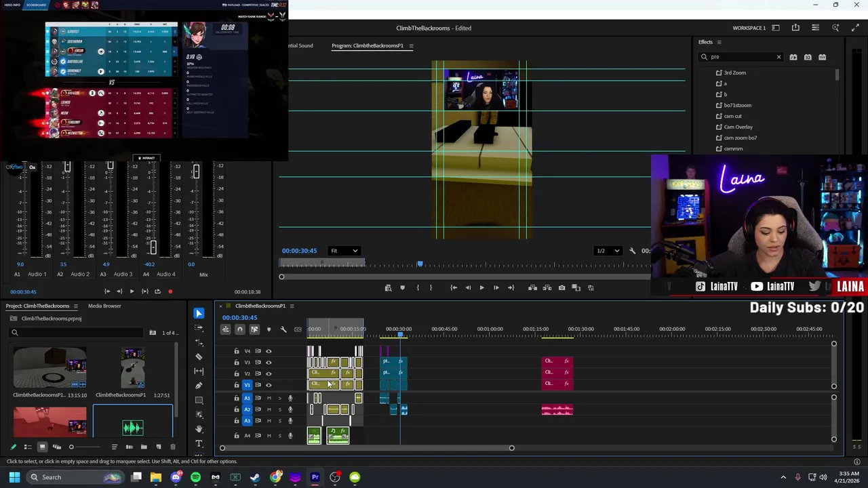Create a New Bin in Project panel
The height and width of the screenshot is (488, 868).
pos(144,447)
